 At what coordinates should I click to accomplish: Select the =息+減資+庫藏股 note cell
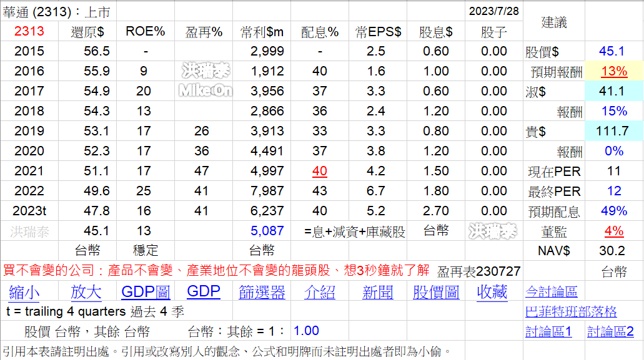354,232
